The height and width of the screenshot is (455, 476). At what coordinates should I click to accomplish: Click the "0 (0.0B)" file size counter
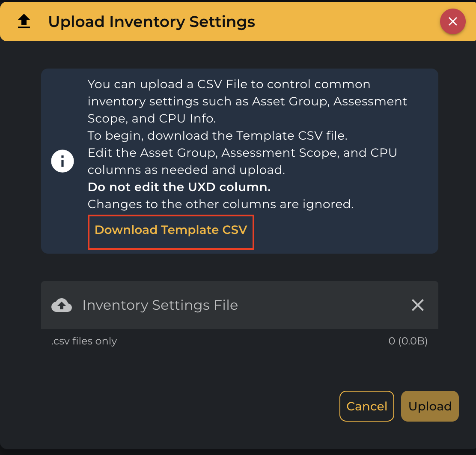[x=408, y=341]
